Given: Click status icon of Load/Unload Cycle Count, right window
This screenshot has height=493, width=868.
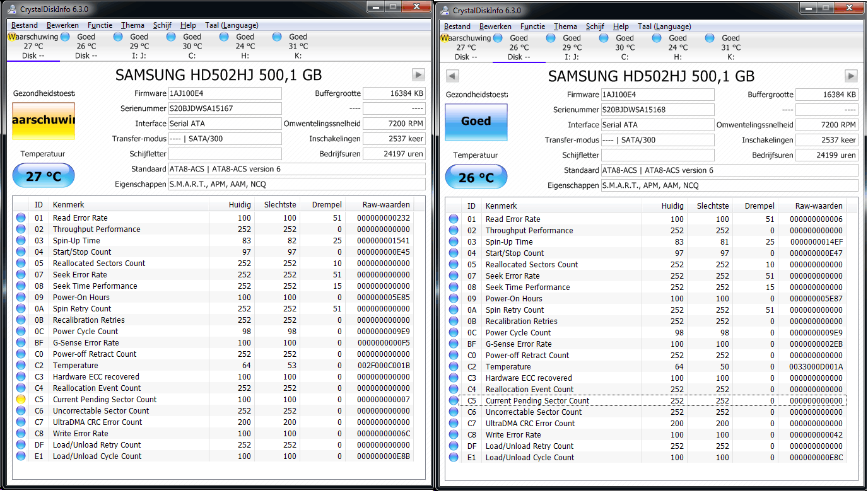Looking at the screenshot, I should pos(454,458).
